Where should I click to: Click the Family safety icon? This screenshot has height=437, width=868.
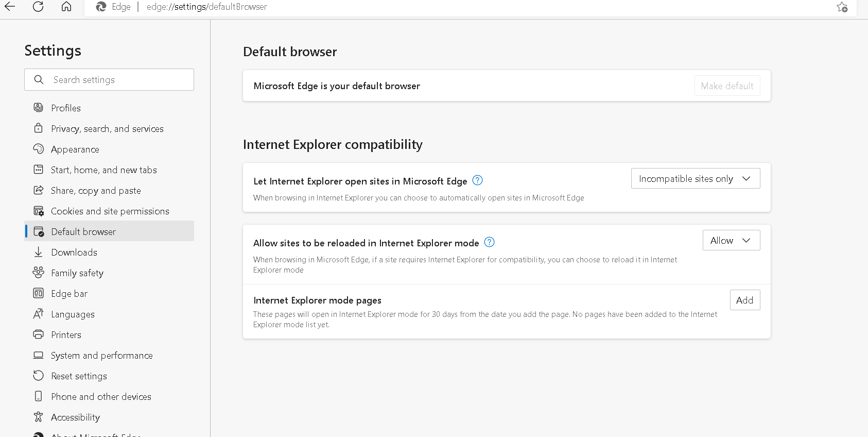(x=38, y=272)
